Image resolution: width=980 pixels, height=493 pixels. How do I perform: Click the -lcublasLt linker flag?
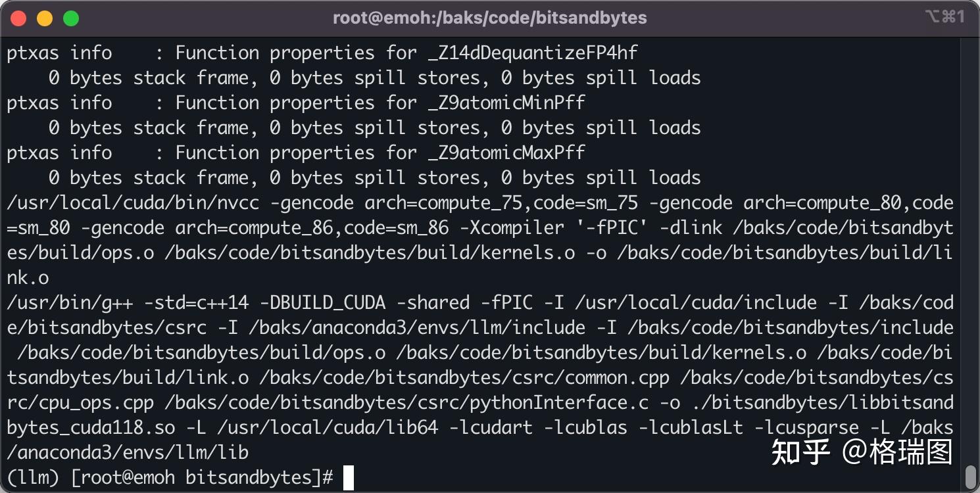pyautogui.click(x=691, y=427)
